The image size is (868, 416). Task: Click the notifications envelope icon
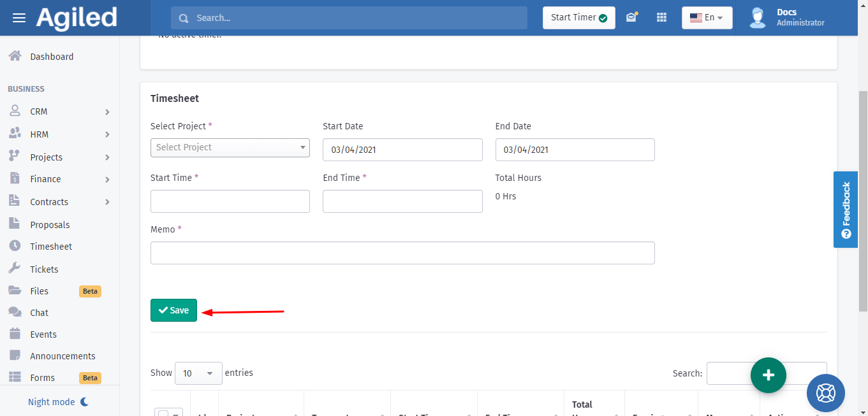click(631, 18)
